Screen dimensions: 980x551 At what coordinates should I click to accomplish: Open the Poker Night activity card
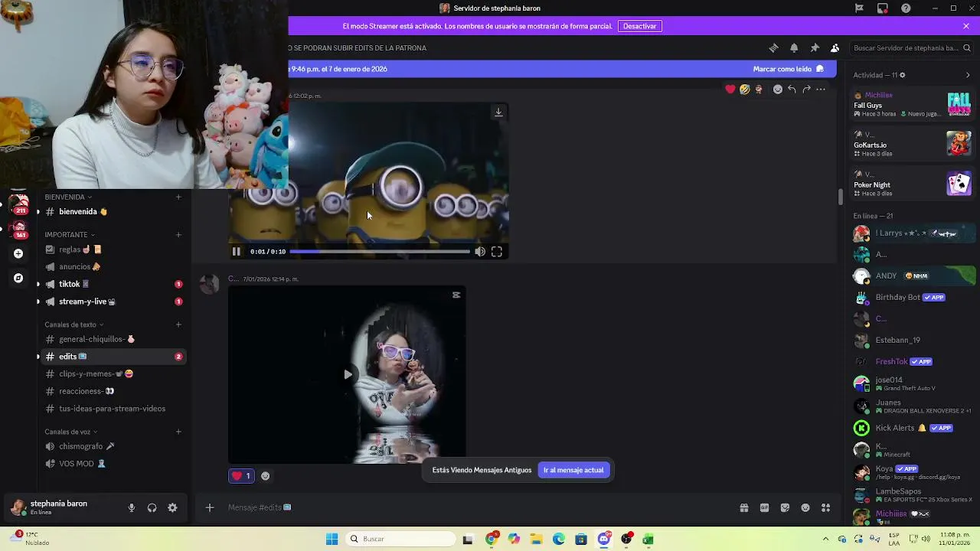tap(913, 184)
